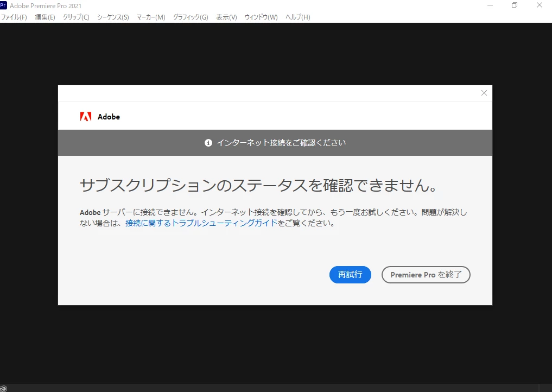
Task: Close the Premiere Pro window
Action: click(540, 5)
